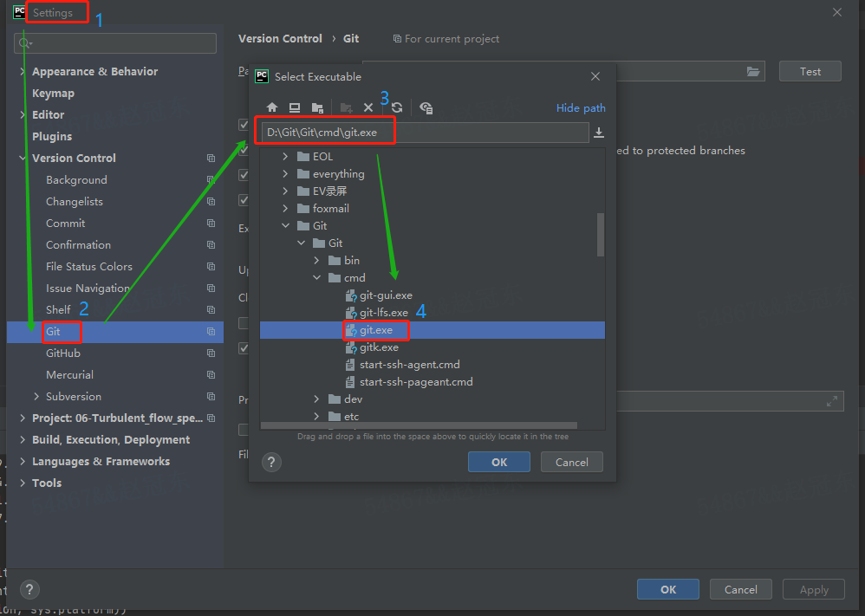Select start-ssh-pageant.cmd file
The width and height of the screenshot is (865, 616).
point(416,382)
